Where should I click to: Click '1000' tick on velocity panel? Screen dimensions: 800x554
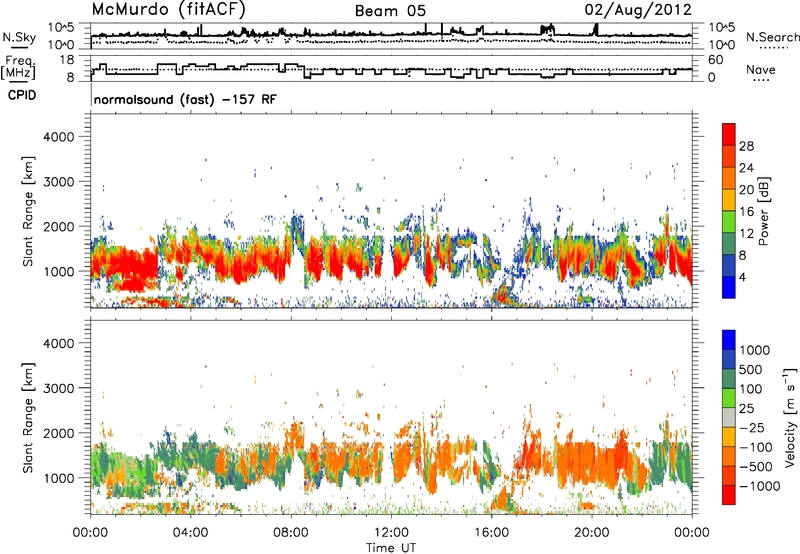[58, 478]
